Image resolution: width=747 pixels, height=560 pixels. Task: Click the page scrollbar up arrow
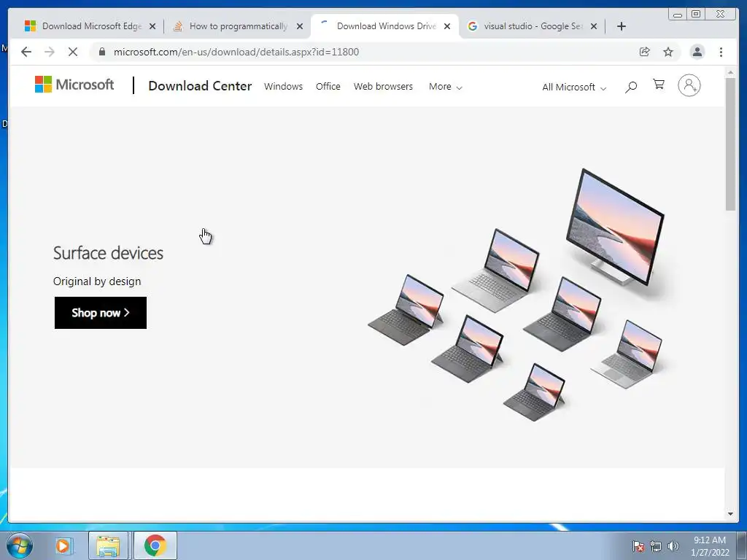[x=730, y=72]
